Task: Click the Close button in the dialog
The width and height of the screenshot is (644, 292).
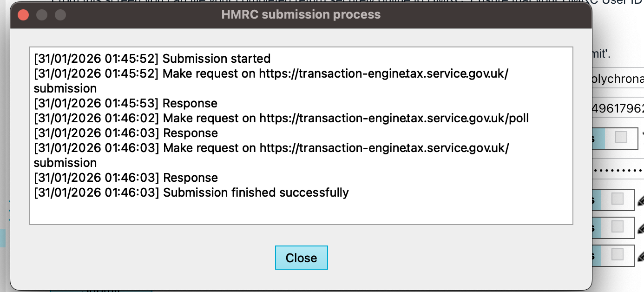Action: point(301,258)
